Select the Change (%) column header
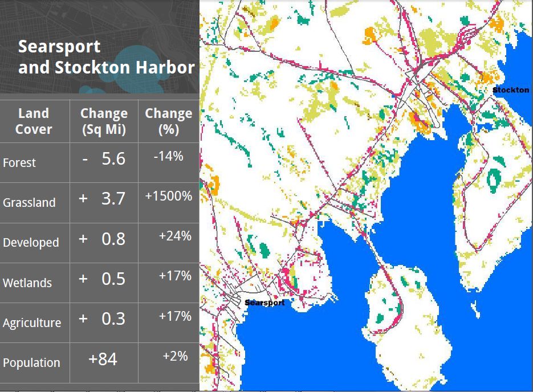 pos(169,121)
